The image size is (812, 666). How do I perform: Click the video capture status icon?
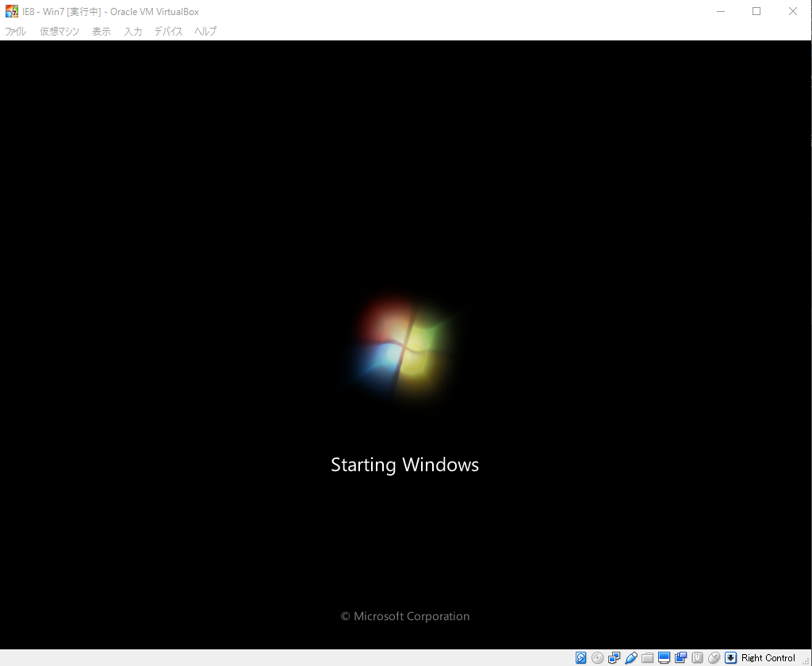click(x=680, y=658)
